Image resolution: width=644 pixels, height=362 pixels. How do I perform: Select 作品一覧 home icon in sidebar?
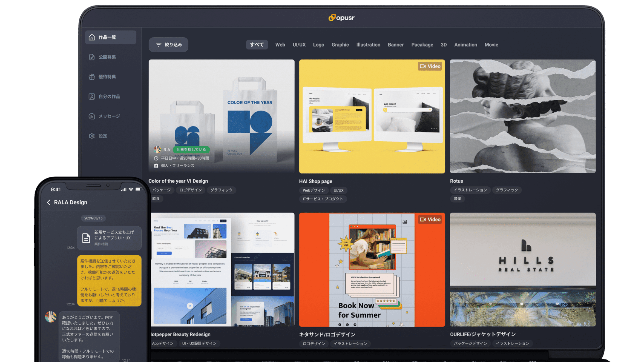pos(92,37)
